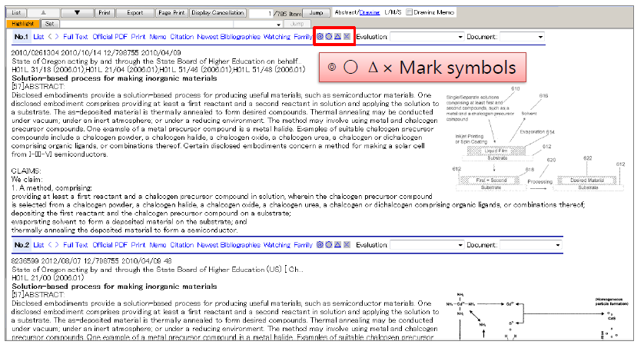The image size is (644, 348).
Task: Mark document No.2 with the single circle symbol
Action: coord(329,244)
